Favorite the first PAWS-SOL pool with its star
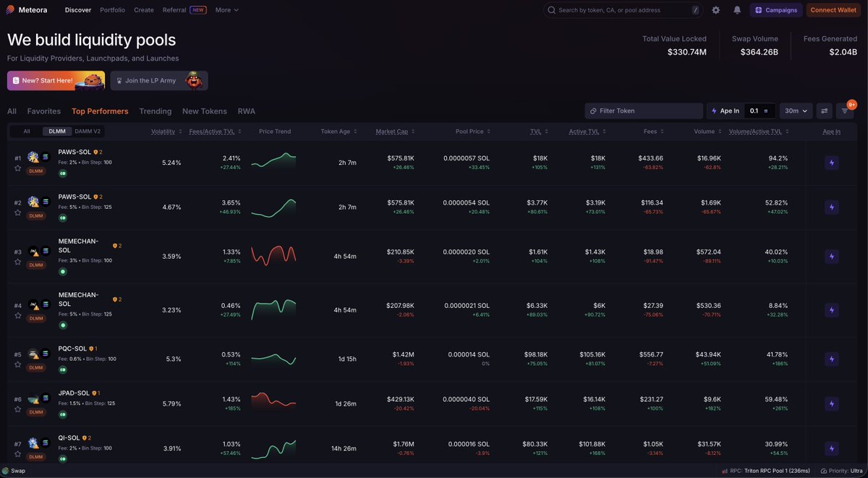The height and width of the screenshot is (478, 868). click(x=17, y=168)
